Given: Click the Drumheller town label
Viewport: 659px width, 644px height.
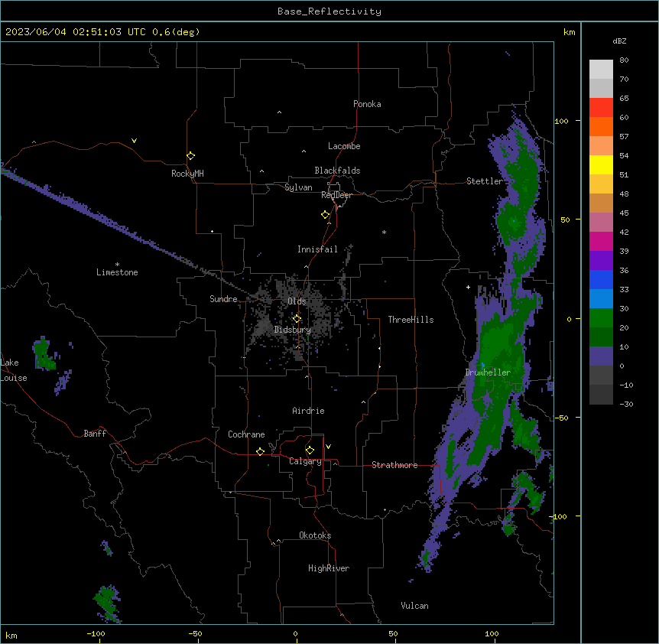Looking at the screenshot, I should point(488,372).
